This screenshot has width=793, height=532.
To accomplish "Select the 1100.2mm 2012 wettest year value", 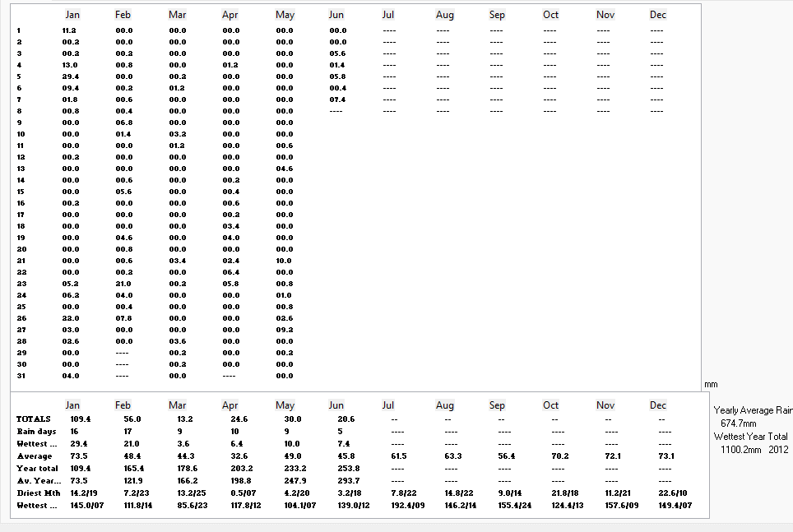I will tap(754, 450).
